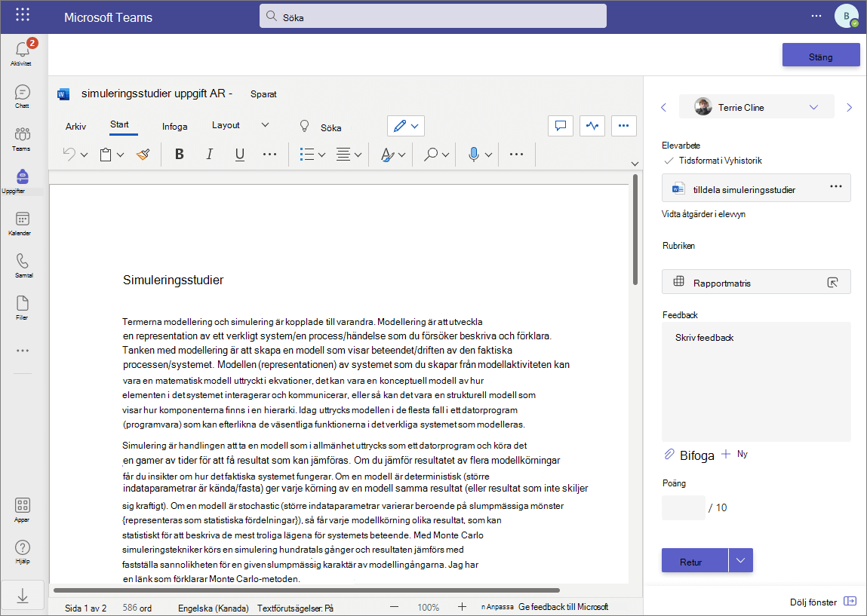Show more apps ellipsis in sidebar

(23, 351)
